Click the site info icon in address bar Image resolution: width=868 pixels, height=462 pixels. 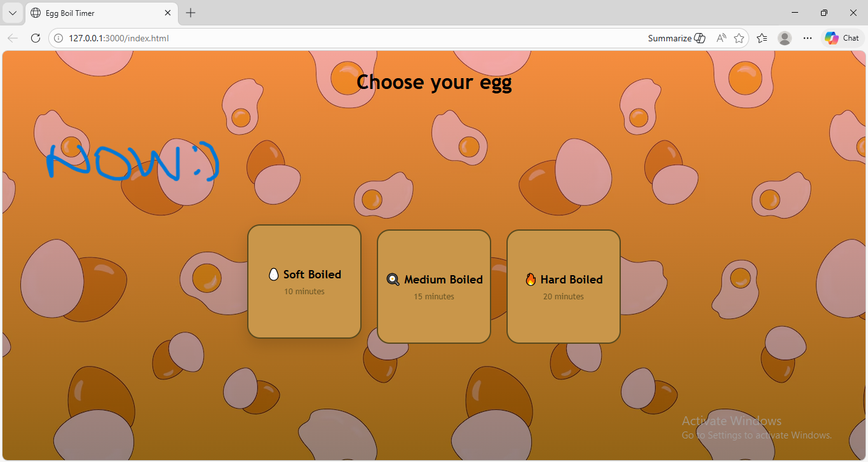[x=58, y=37]
